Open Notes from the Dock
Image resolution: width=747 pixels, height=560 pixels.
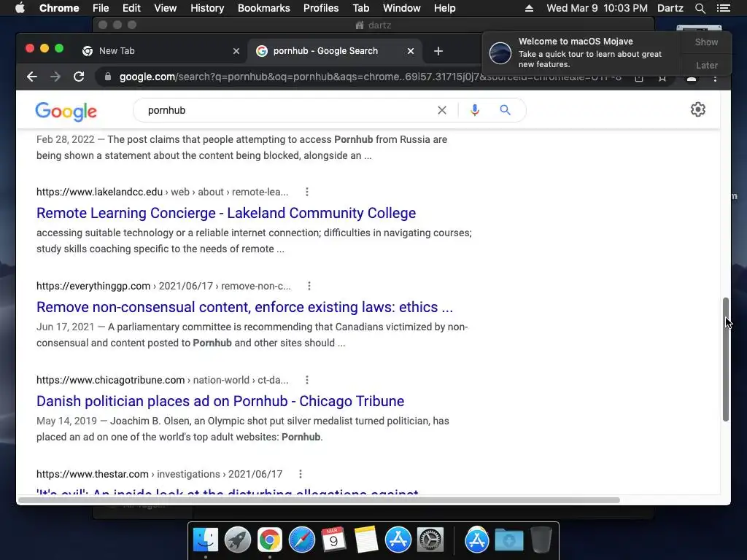(366, 540)
